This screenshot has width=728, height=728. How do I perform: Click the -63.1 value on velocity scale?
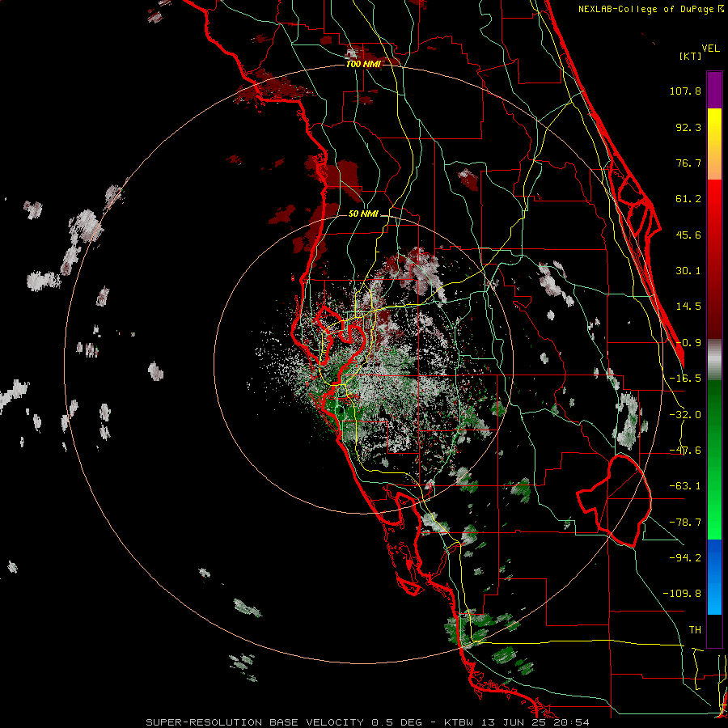tap(685, 486)
